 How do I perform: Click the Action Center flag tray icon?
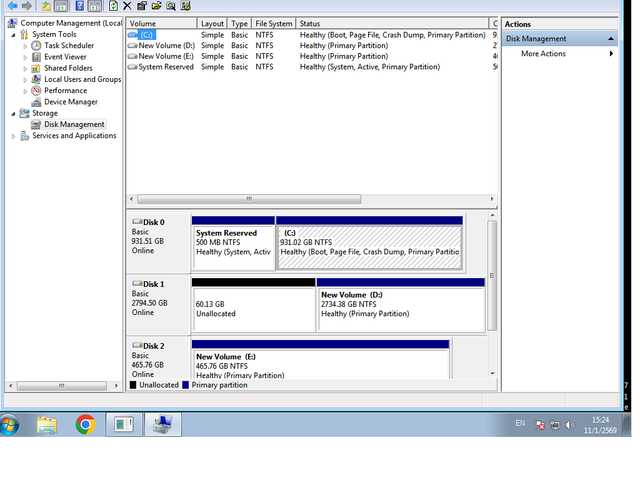[x=540, y=425]
